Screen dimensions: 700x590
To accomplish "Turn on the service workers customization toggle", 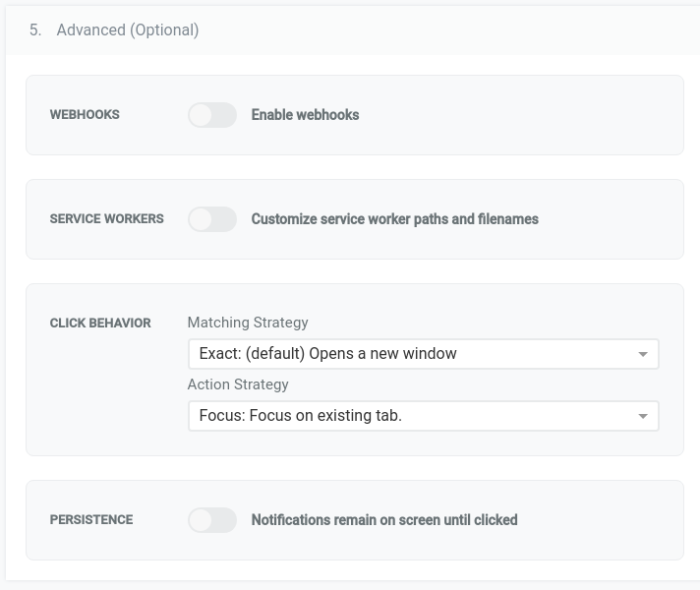I will 212,219.
